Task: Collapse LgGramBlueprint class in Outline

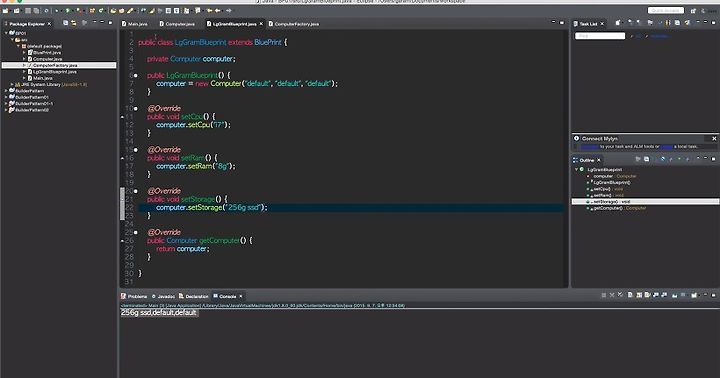Action: click(x=576, y=169)
